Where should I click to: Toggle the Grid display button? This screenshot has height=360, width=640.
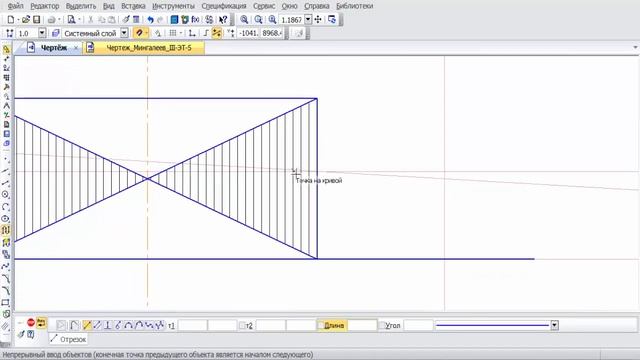173,33
